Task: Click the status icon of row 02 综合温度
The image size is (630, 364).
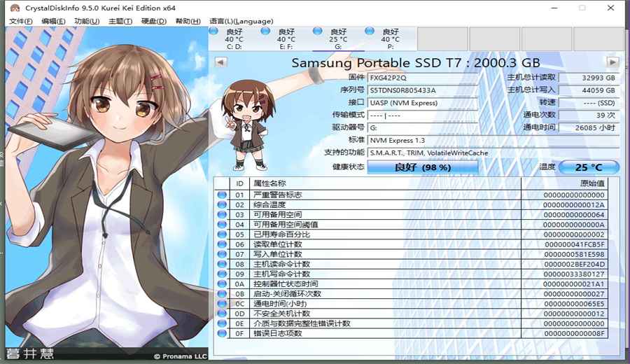Action: click(222, 204)
